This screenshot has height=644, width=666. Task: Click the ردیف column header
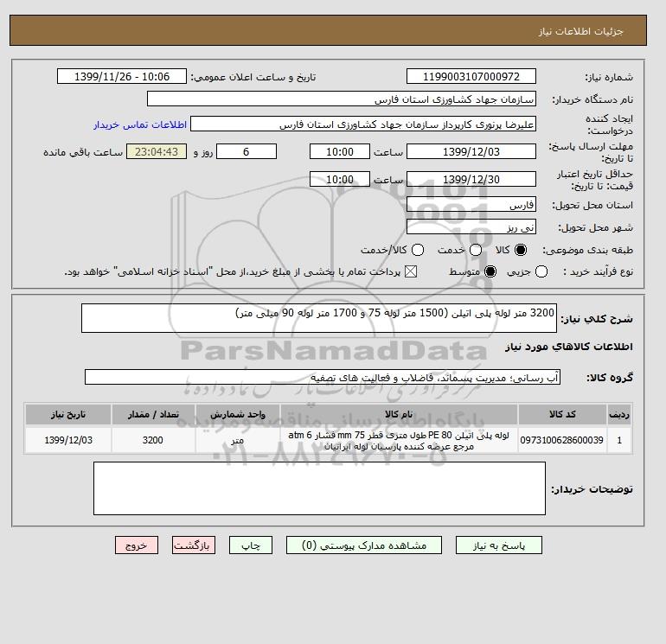[619, 414]
